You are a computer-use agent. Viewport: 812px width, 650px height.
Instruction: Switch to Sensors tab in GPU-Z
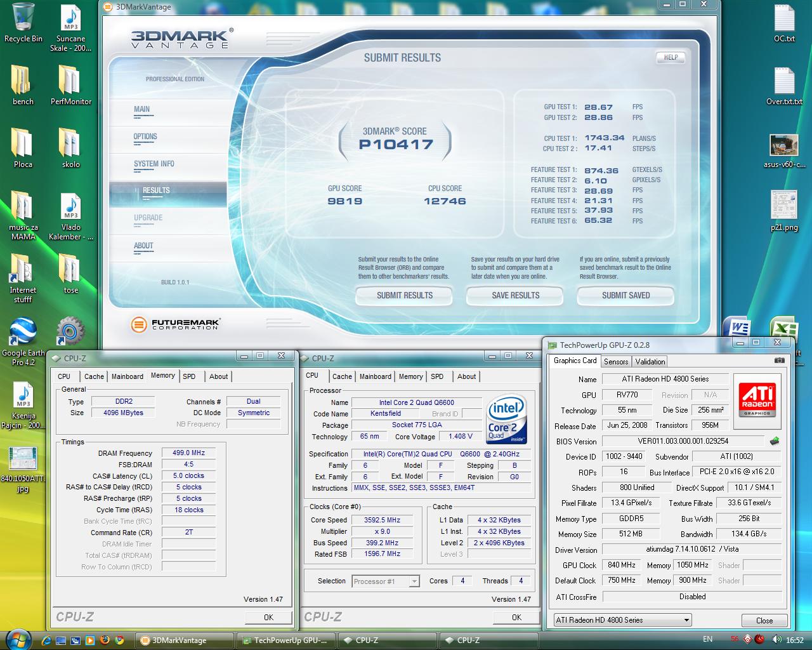[x=616, y=361]
